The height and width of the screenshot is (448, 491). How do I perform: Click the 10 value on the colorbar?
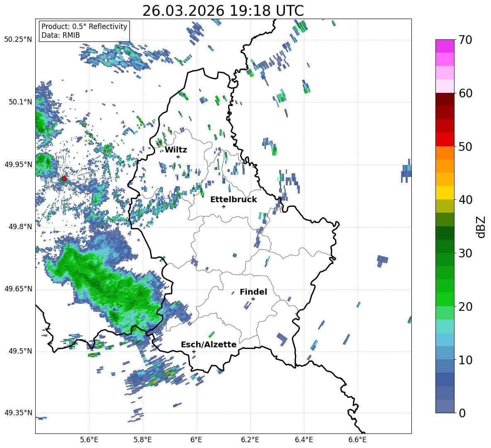(x=465, y=360)
